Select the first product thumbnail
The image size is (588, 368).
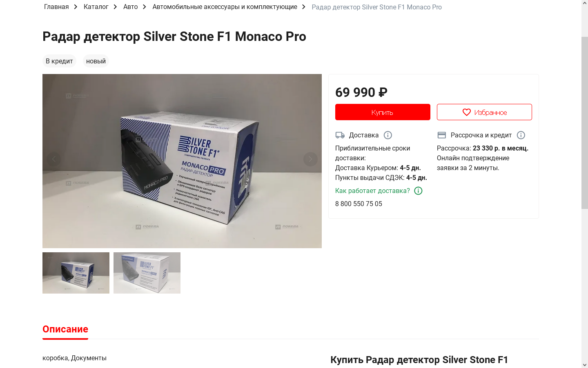(76, 273)
